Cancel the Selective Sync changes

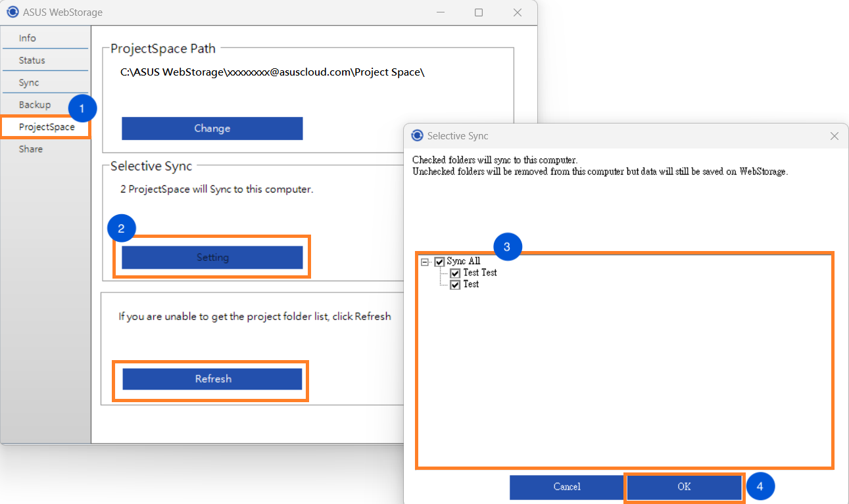566,487
